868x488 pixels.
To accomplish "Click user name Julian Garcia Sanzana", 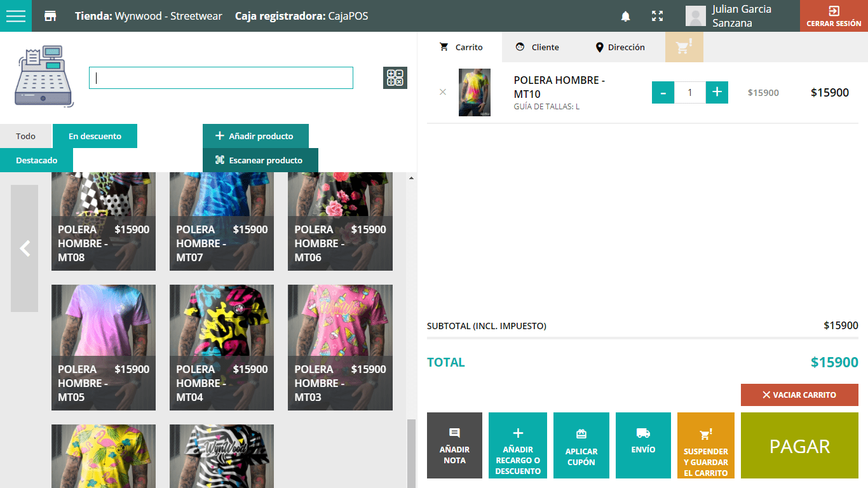I will (x=742, y=16).
